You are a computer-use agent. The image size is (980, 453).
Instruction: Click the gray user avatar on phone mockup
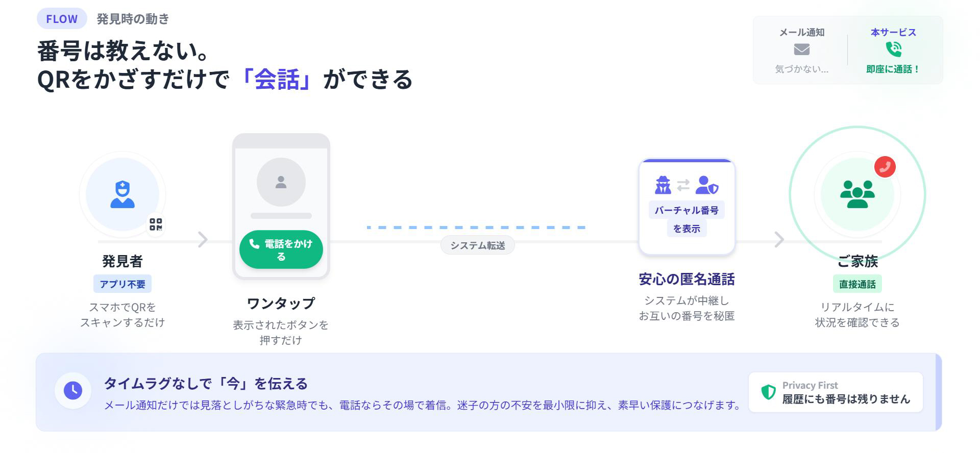coord(281,182)
